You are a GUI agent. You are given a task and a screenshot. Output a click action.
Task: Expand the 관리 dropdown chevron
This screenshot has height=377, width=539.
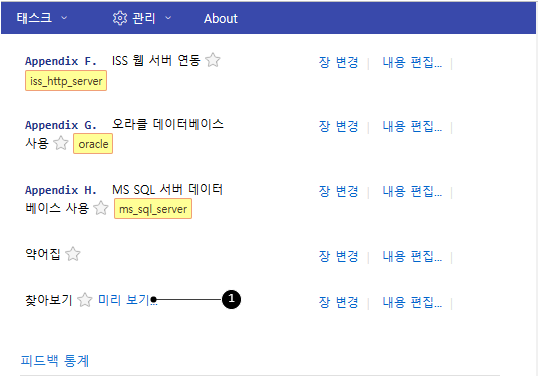pyautogui.click(x=168, y=18)
